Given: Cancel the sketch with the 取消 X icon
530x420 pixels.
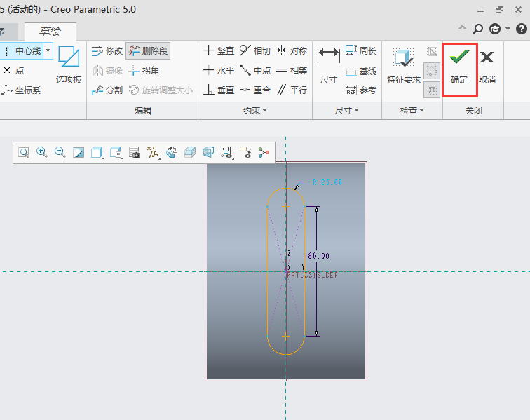Looking at the screenshot, I should click(487, 67).
